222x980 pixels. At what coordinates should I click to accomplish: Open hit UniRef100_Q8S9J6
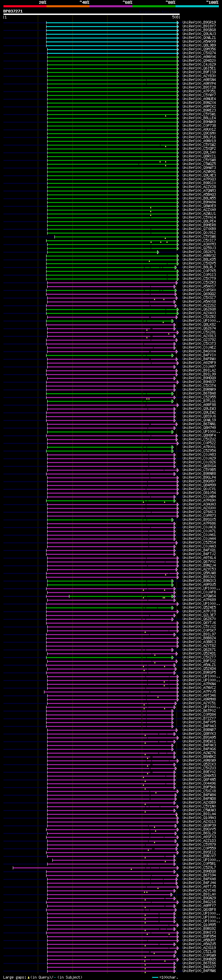point(199,416)
